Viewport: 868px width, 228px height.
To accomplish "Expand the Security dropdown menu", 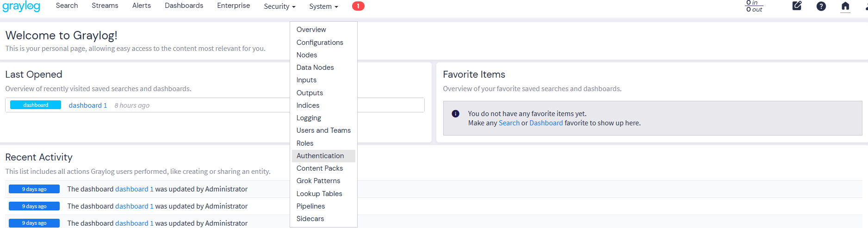I will click(x=279, y=6).
